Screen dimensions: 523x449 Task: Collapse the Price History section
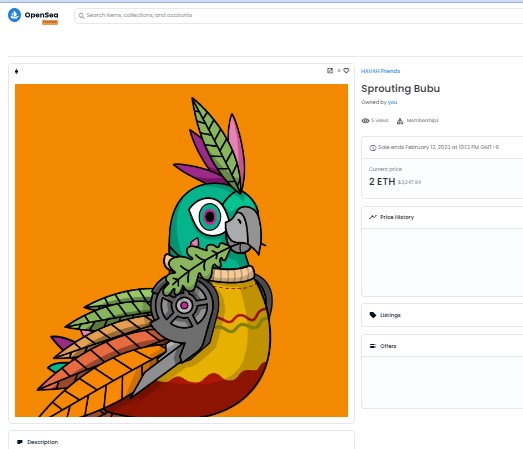(x=442, y=217)
